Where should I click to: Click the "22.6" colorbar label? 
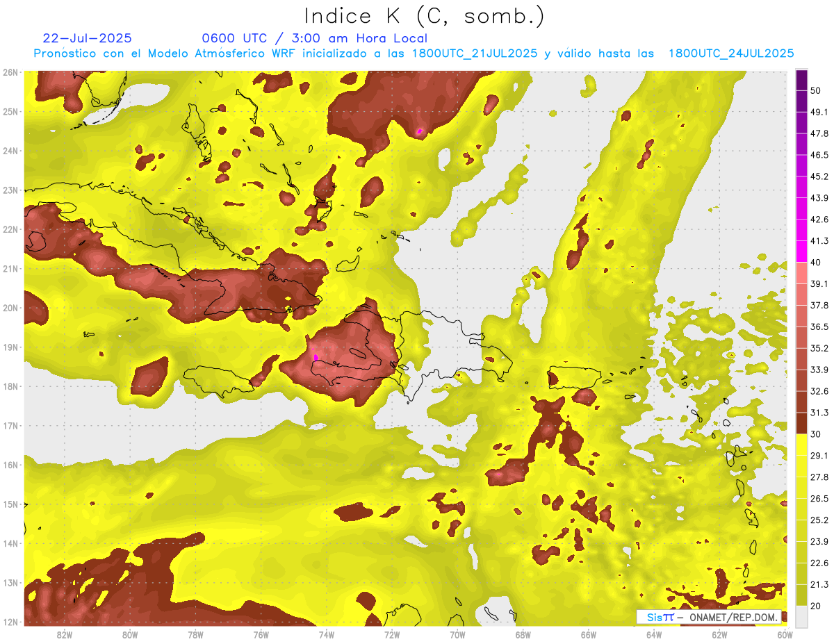[x=819, y=563]
